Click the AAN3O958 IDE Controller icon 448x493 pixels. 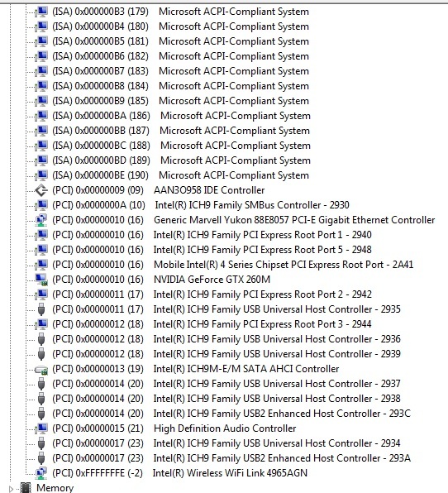pyautogui.click(x=41, y=190)
